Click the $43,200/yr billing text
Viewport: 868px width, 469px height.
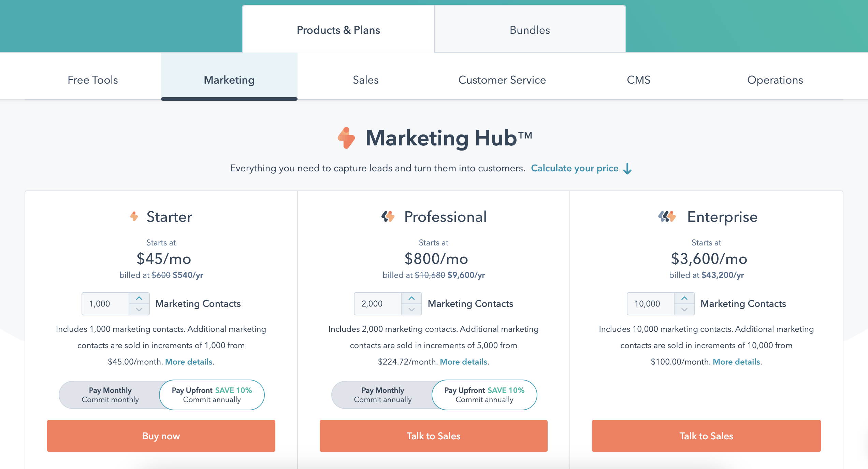(x=723, y=275)
